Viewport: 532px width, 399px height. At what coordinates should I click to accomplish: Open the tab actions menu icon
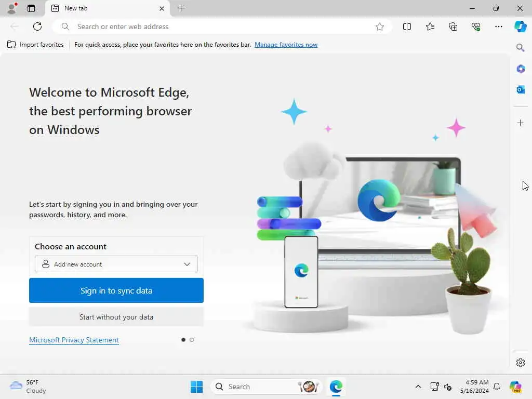(x=31, y=8)
